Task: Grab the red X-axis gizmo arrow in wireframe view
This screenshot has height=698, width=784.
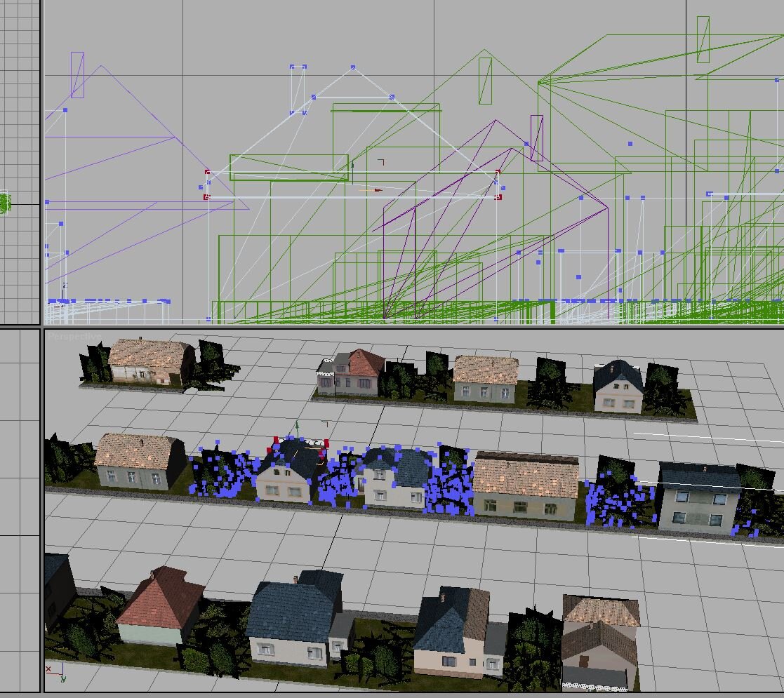Action: pyautogui.click(x=378, y=189)
